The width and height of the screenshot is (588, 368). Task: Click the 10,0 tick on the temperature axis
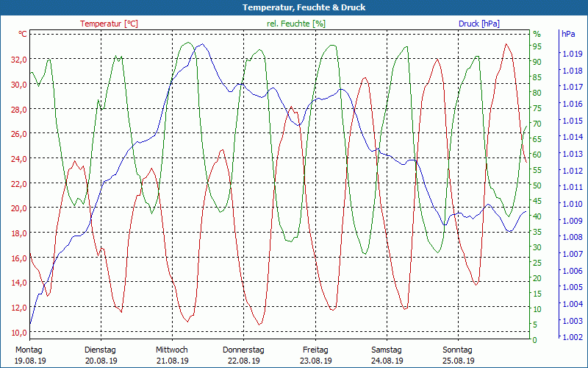pyautogui.click(x=19, y=332)
